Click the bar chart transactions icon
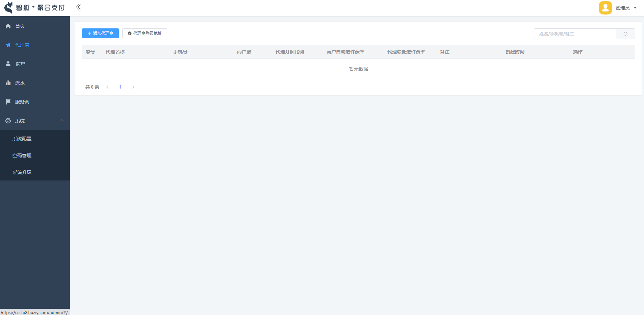 point(8,83)
